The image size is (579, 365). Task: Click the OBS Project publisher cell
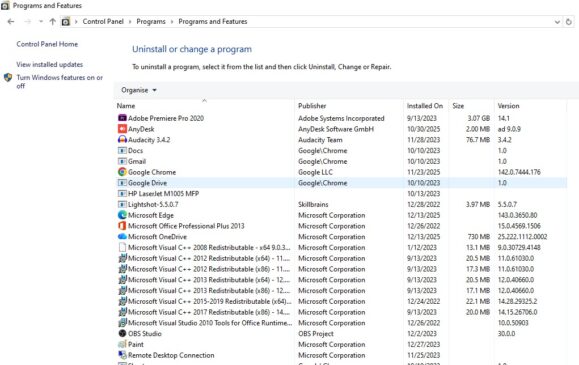[316, 334]
